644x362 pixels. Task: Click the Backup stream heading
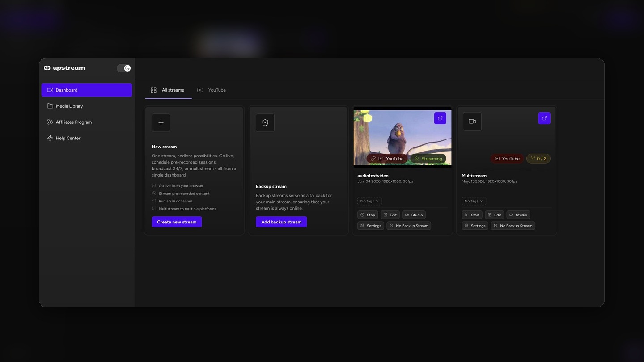click(x=271, y=186)
